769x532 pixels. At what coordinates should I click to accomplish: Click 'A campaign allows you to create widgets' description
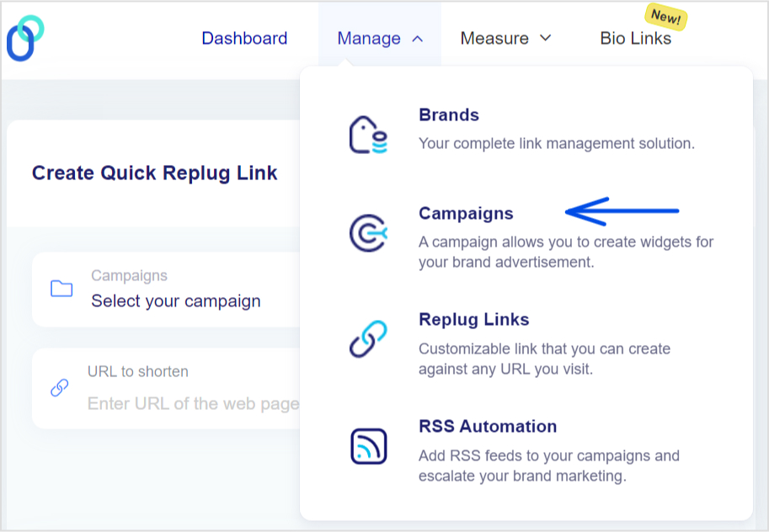tap(566, 252)
